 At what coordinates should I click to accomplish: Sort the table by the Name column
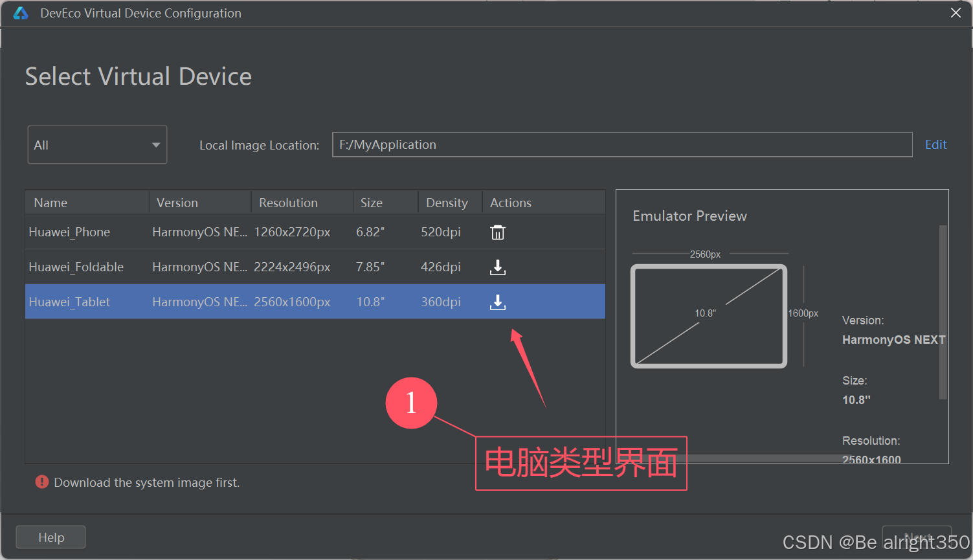[x=87, y=203]
